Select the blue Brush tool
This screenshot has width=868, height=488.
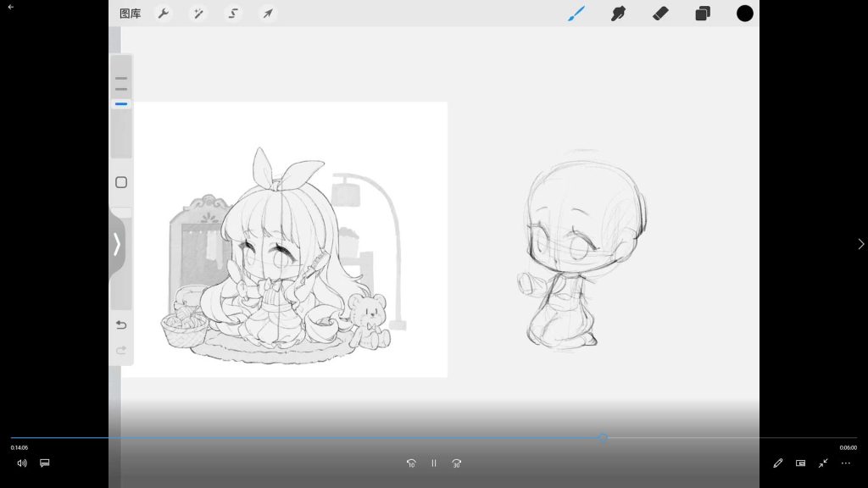click(576, 14)
